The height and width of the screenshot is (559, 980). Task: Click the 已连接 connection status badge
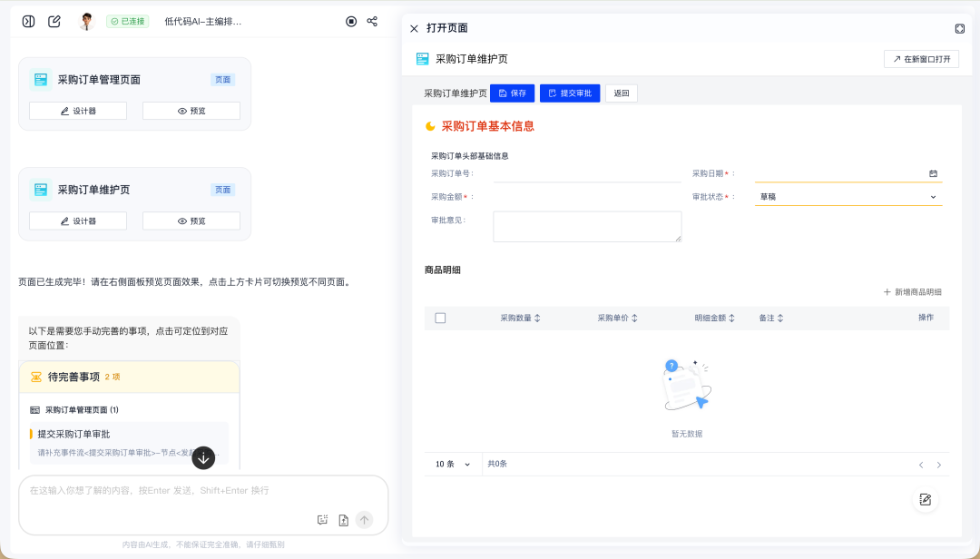[128, 21]
